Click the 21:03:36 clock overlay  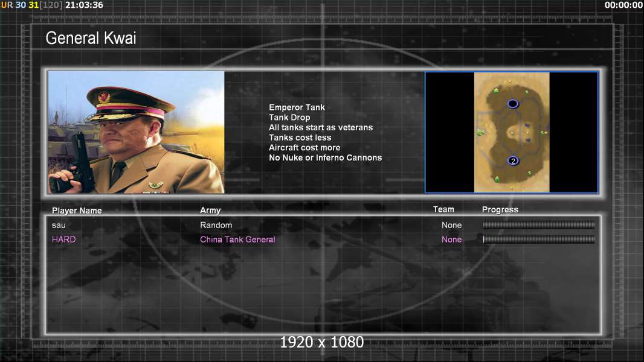[84, 5]
